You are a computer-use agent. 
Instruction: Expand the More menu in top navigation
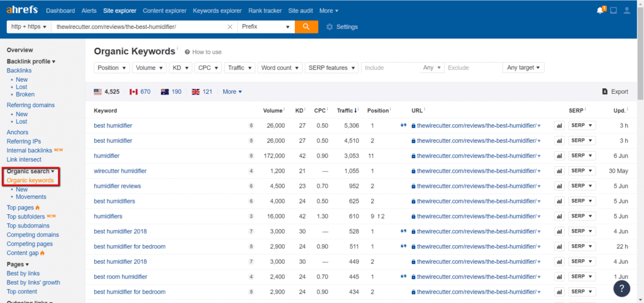[329, 11]
